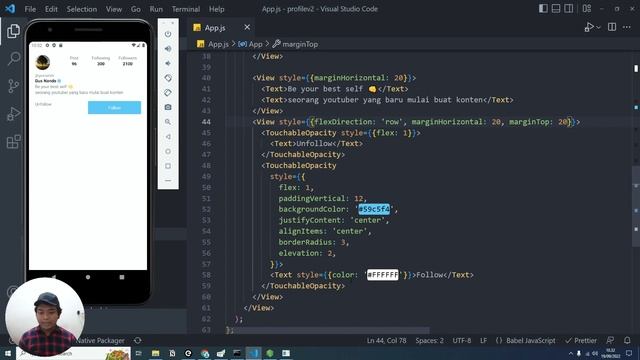
Task: Open the Help menu
Action: [216, 9]
